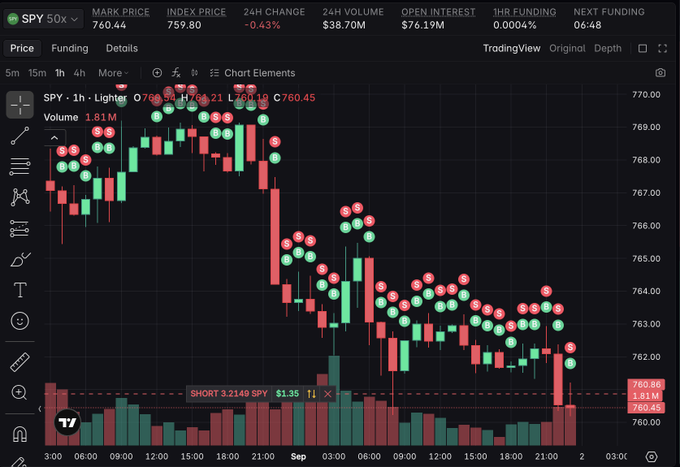Click the $76.19M open interest value

click(x=423, y=25)
